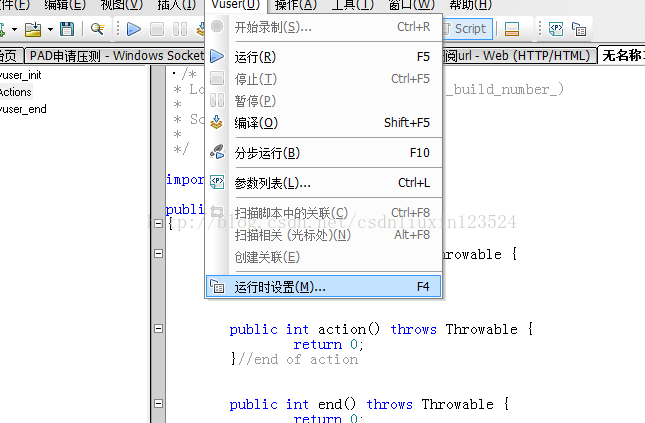The image size is (645, 423).
Task: Open the 编辑(E) menu
Action: (65, 5)
